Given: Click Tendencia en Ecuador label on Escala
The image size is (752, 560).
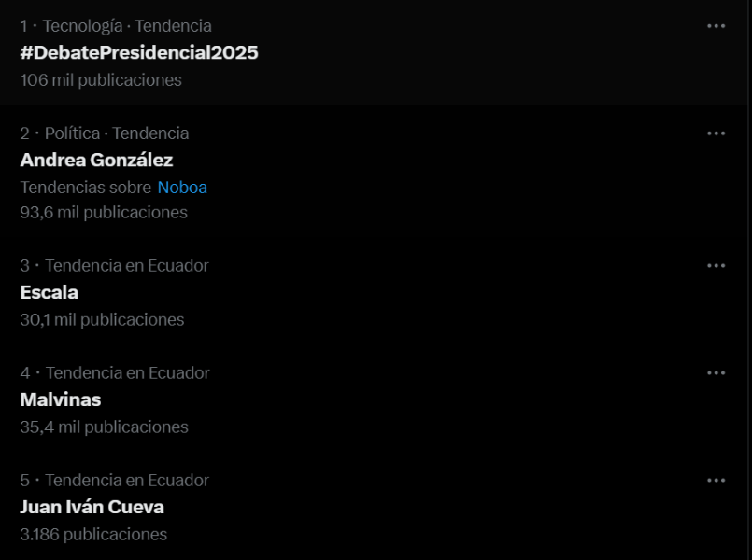Looking at the screenshot, I should [127, 265].
